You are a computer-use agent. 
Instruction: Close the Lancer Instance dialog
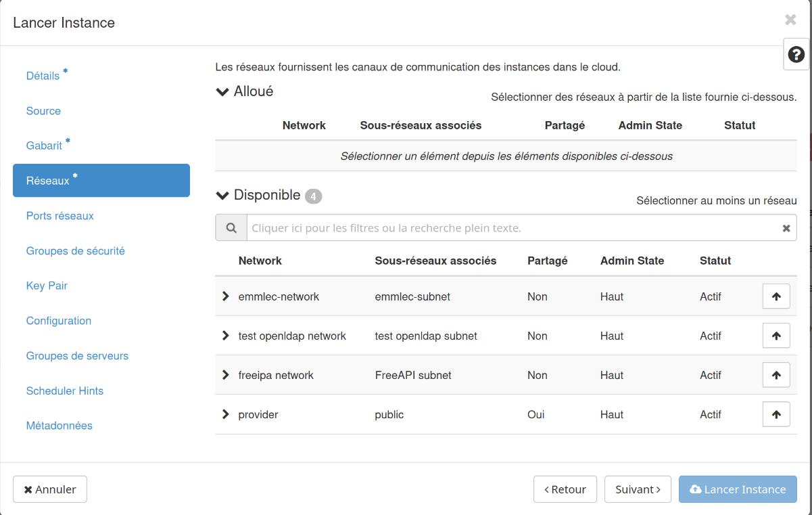[790, 20]
